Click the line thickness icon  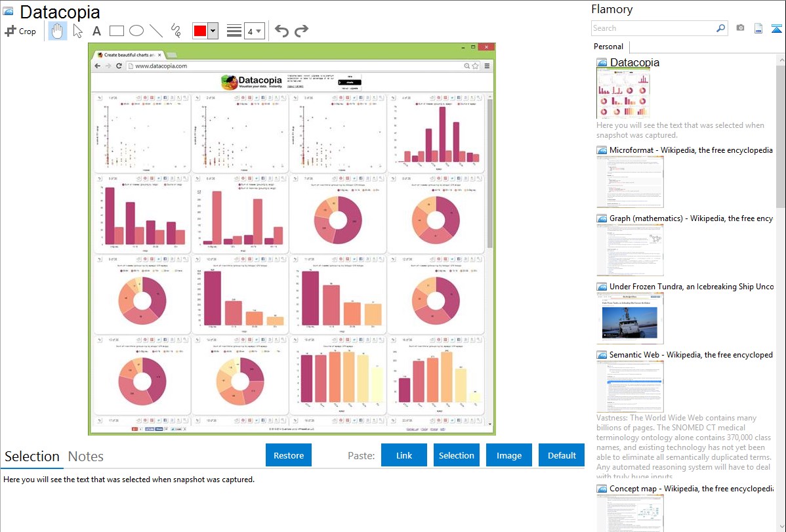pos(234,31)
